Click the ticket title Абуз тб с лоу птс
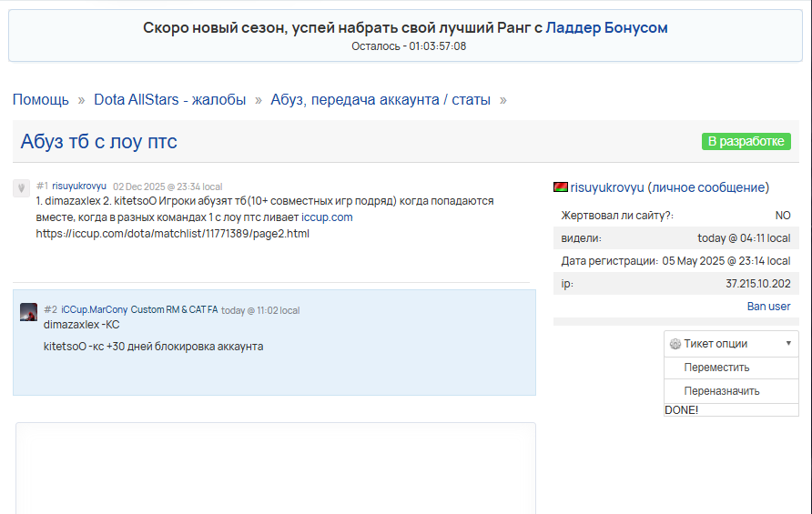Screen dimensions: 812x514 pos(98,141)
